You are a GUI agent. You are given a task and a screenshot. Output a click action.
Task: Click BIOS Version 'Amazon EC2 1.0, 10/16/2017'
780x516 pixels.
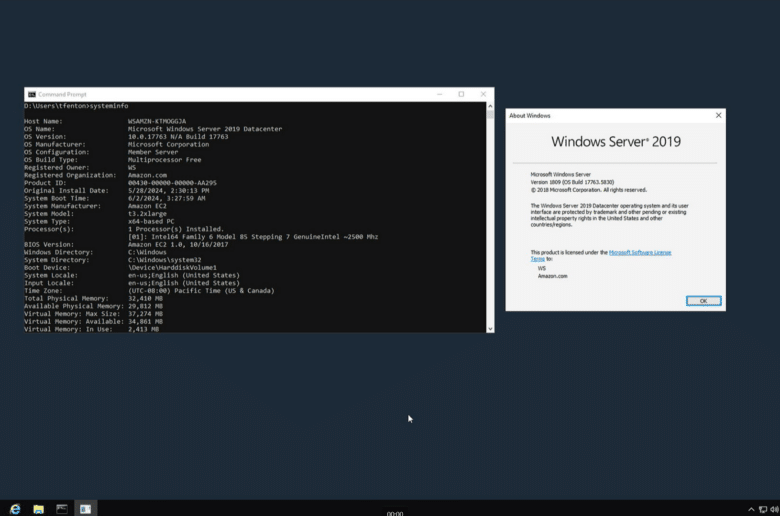pyautogui.click(x=178, y=244)
